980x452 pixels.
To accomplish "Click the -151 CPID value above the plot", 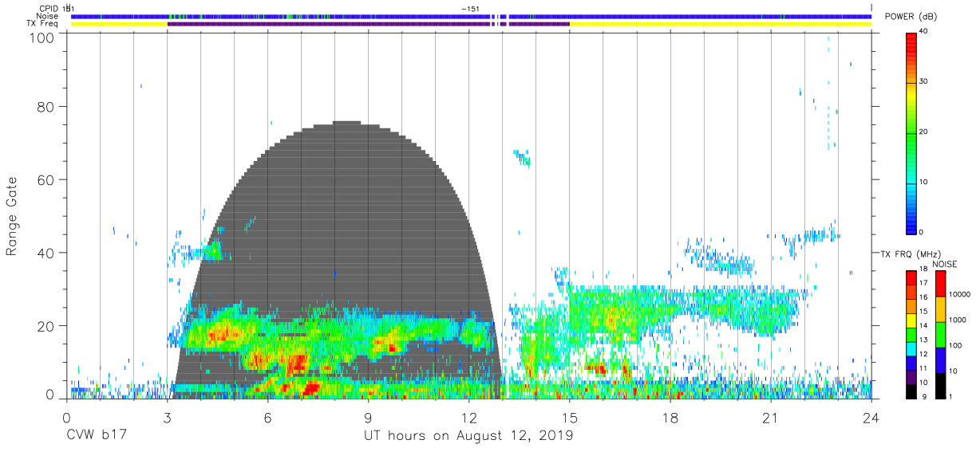I will [470, 9].
